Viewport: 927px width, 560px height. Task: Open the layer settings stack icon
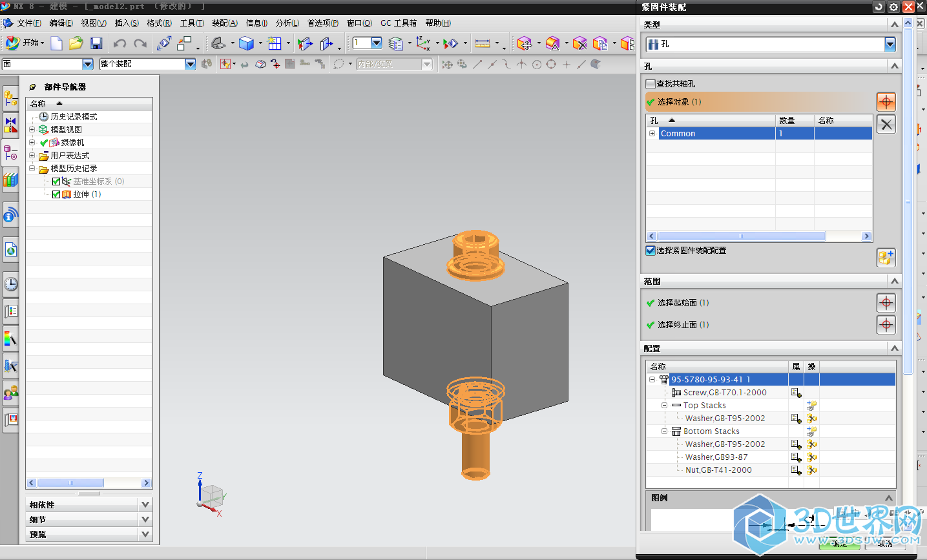click(x=395, y=43)
